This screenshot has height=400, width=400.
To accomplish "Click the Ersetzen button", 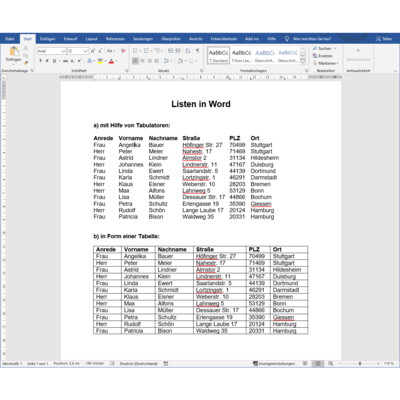I will [323, 56].
